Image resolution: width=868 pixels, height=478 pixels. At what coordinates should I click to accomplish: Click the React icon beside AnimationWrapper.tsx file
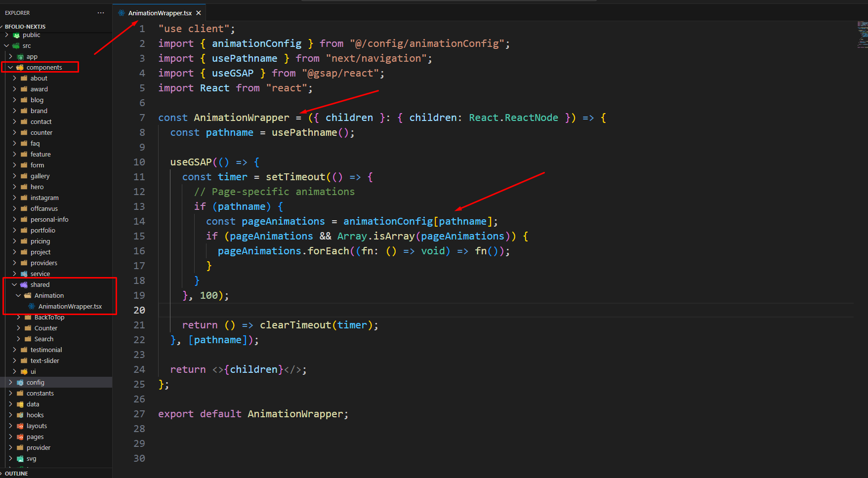coord(32,307)
